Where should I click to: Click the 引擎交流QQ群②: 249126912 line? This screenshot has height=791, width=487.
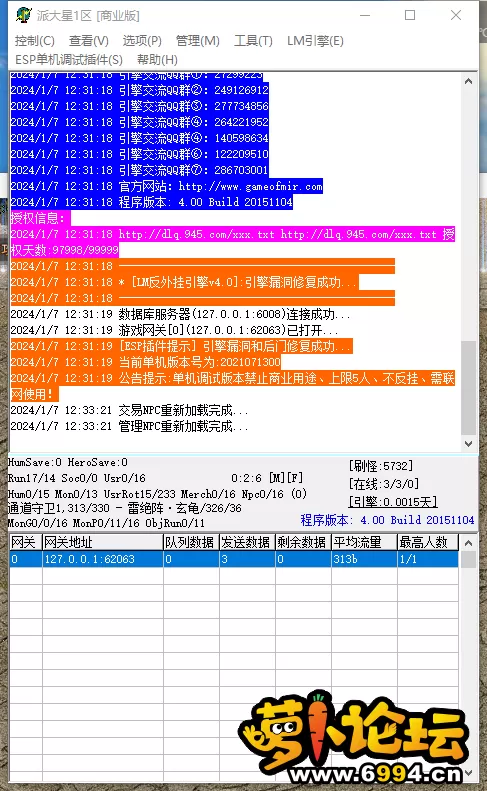(x=139, y=90)
